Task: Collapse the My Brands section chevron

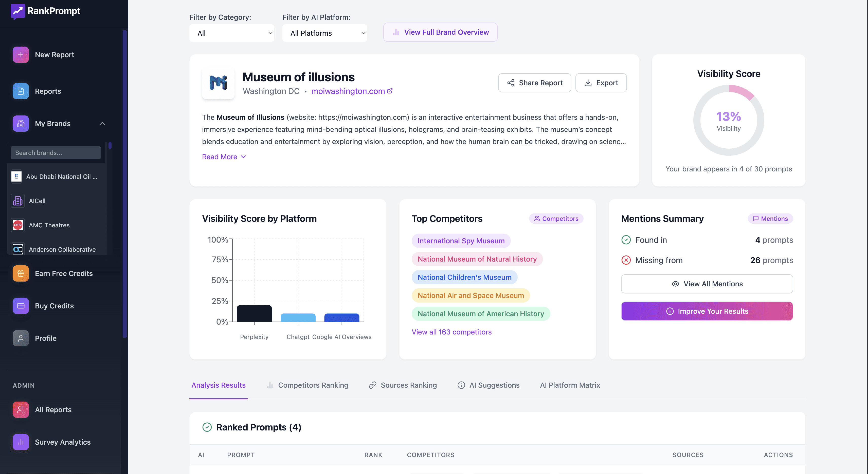Action: click(102, 124)
